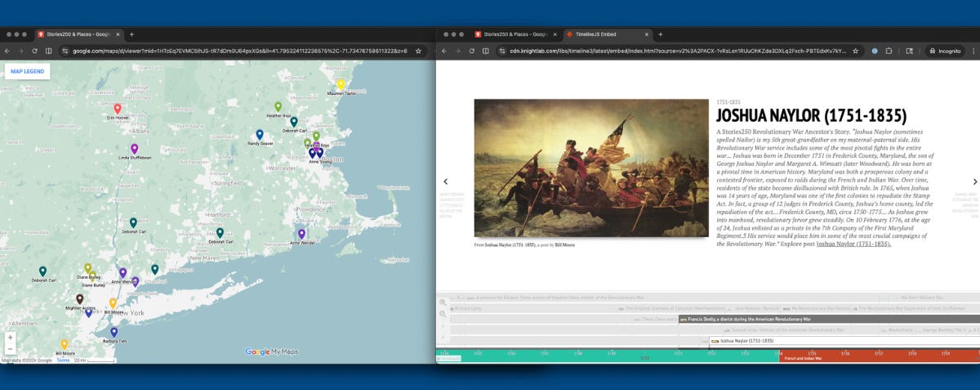Close the Stories250 & Places tab in left window
This screenshot has width=980, height=390.
pyautogui.click(x=118, y=34)
